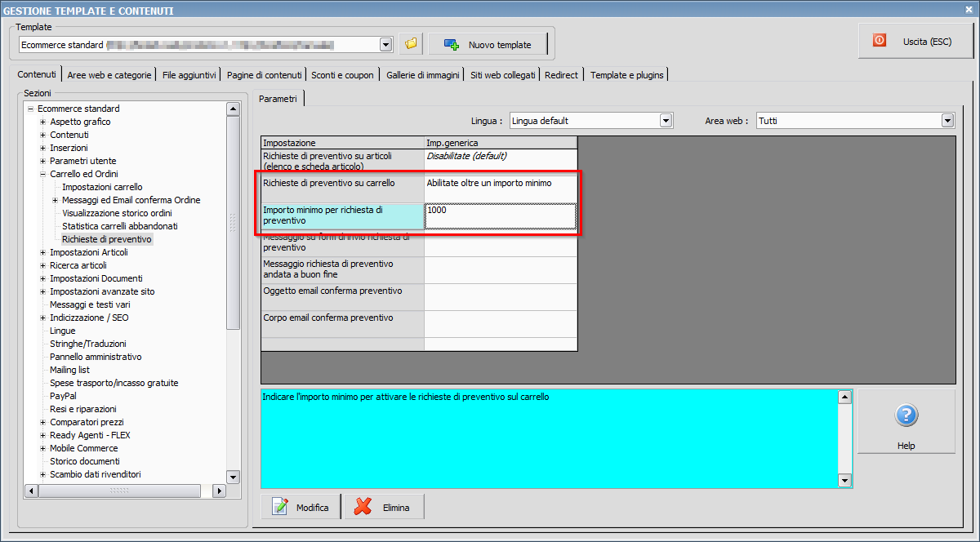Open the Siti web collegati tab
Screen dimensions: 980x542
click(503, 74)
